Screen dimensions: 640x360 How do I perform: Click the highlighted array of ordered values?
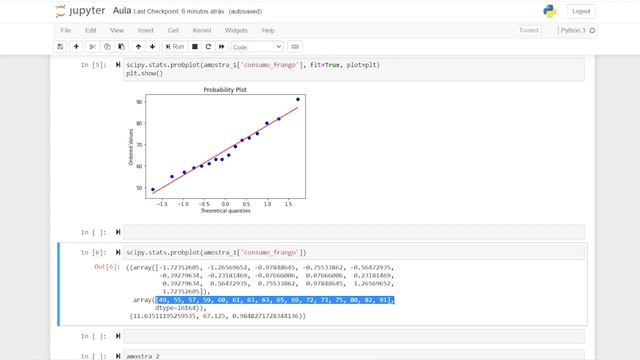(x=275, y=300)
